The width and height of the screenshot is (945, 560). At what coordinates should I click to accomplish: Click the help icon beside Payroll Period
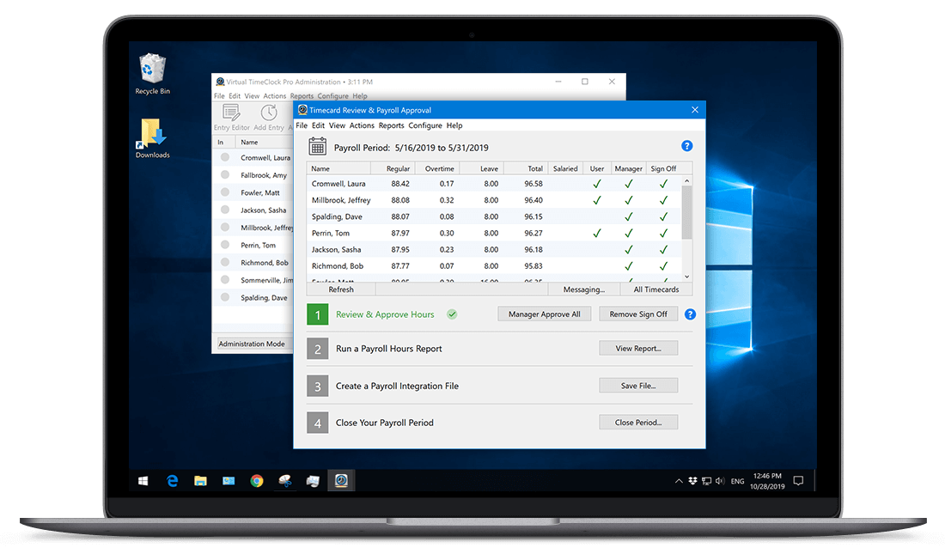[686, 146]
